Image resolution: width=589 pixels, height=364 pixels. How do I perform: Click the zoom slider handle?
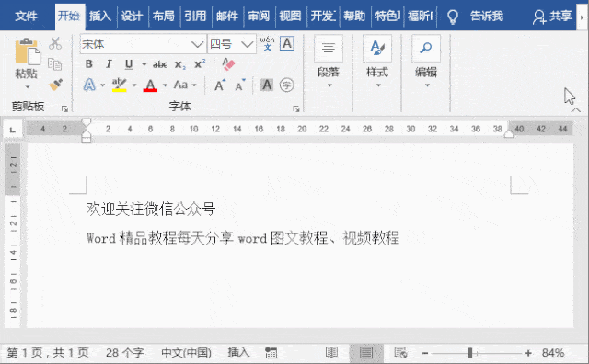pyautogui.click(x=469, y=353)
